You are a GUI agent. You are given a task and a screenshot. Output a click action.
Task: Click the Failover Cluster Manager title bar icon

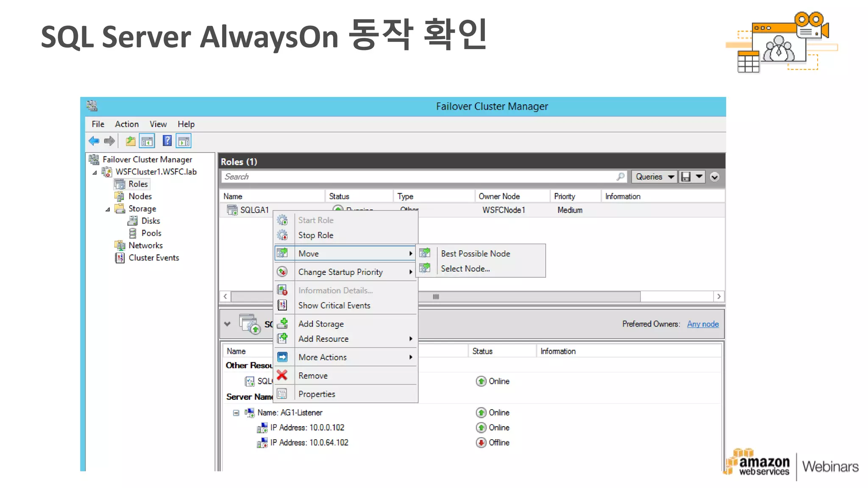coord(92,105)
